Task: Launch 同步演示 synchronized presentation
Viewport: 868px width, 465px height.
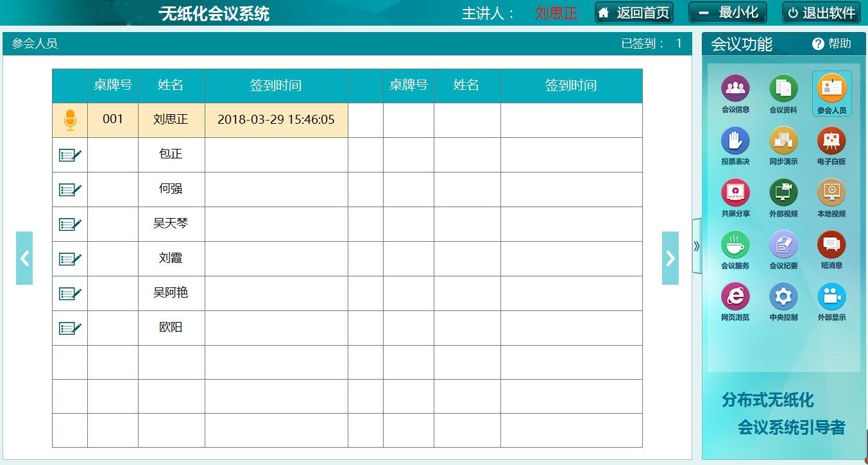Action: point(783,142)
